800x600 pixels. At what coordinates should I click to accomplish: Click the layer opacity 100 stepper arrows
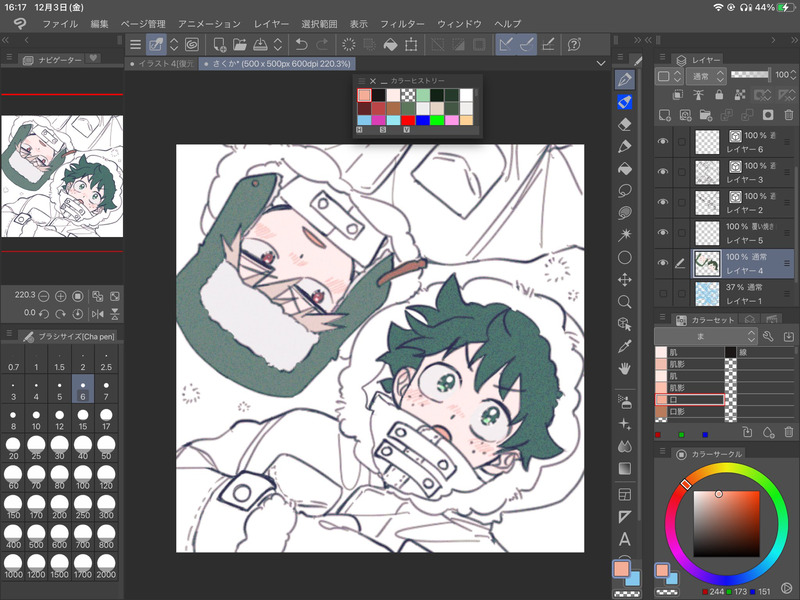(x=793, y=75)
